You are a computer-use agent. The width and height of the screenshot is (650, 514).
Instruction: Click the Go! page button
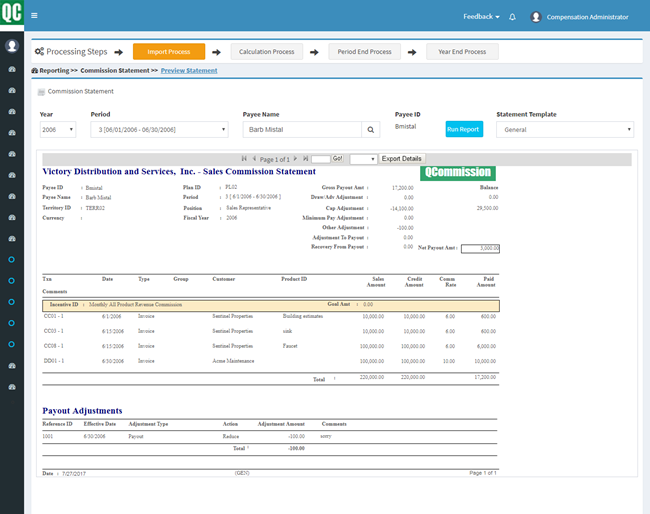click(x=337, y=159)
